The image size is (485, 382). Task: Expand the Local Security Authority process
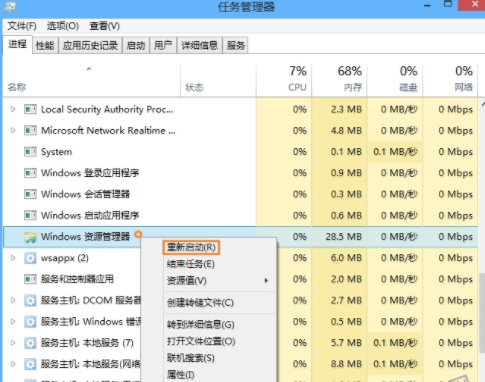13,109
